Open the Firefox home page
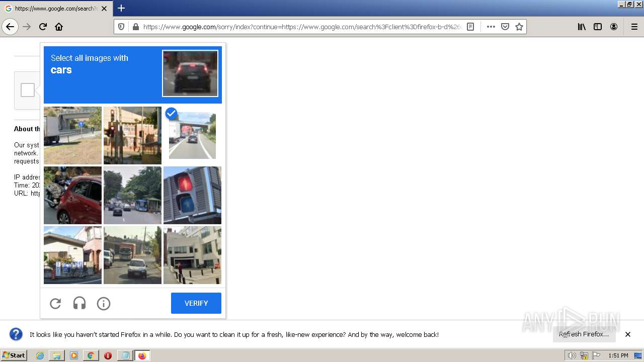Screen dimensions: 644x362 pyautogui.click(x=59, y=27)
